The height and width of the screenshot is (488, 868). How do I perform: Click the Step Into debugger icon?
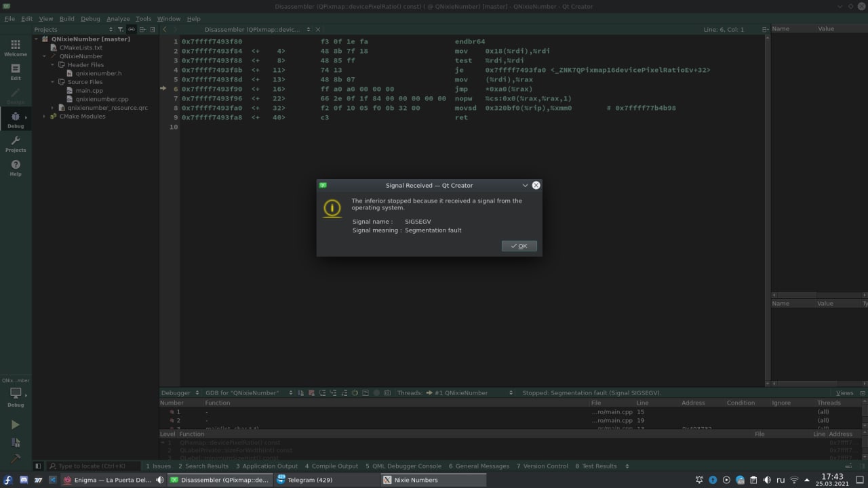pos(333,392)
